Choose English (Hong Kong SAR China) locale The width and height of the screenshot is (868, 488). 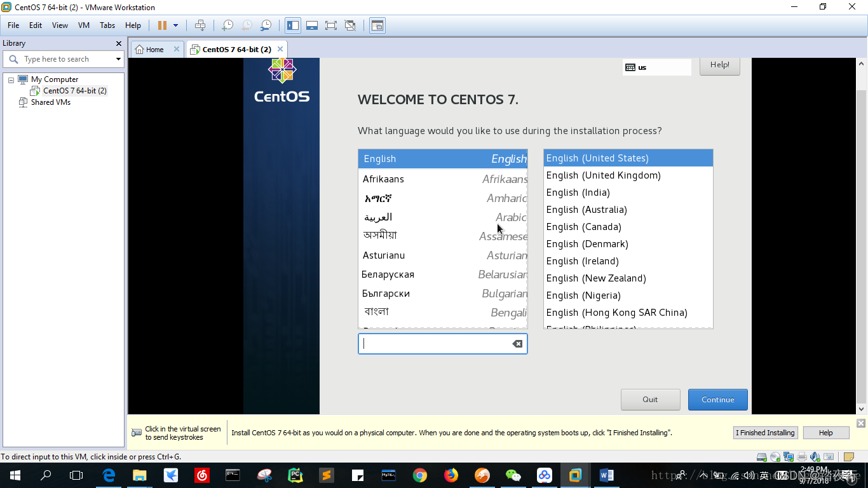[628, 313]
